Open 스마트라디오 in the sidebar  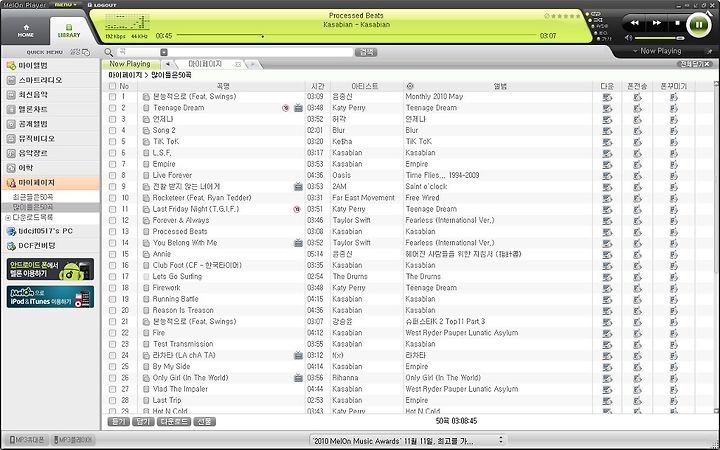coord(51,80)
